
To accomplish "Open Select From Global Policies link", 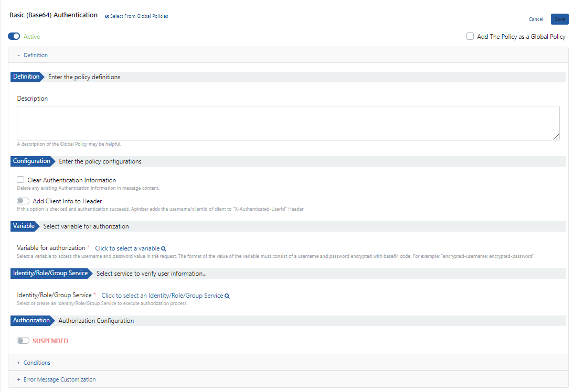I will pyautogui.click(x=139, y=16).
